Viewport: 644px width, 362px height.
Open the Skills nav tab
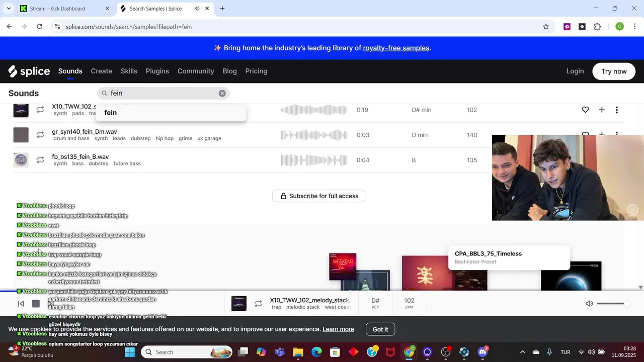(129, 71)
